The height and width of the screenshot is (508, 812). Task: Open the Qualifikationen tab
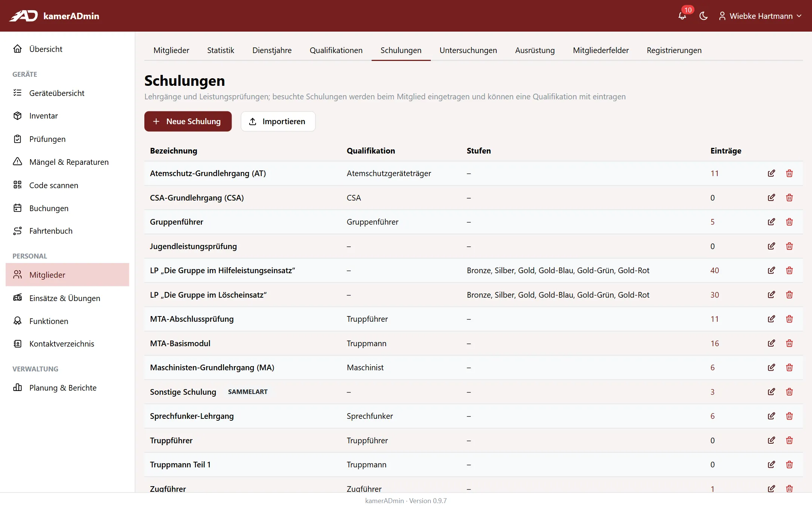336,50
